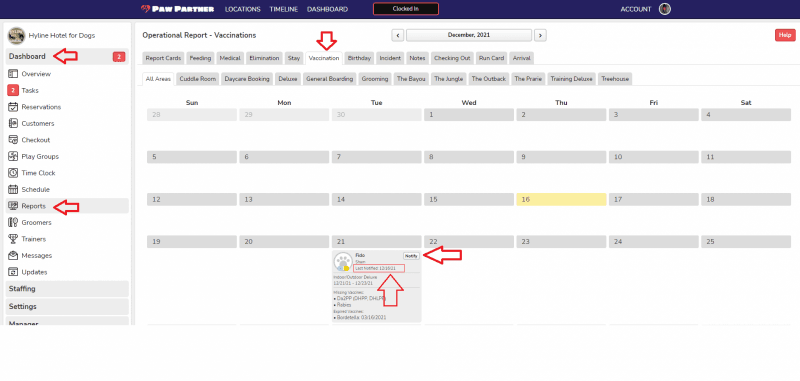Image resolution: width=800 pixels, height=381 pixels.
Task: Switch to Incident report tab
Action: (x=390, y=58)
